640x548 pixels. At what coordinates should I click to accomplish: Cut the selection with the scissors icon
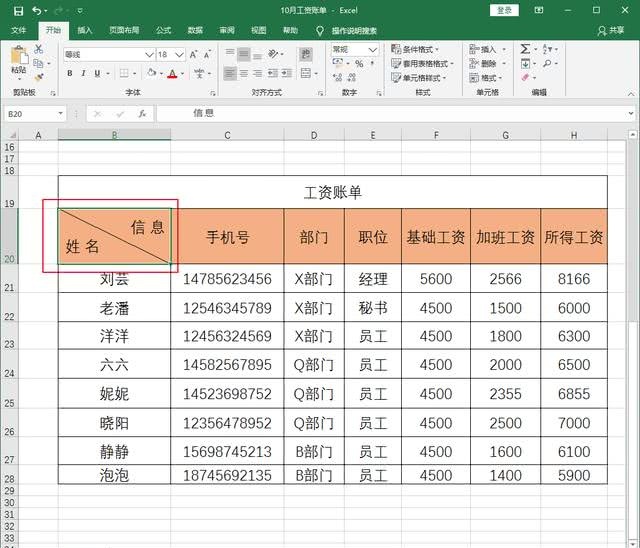tap(38, 49)
